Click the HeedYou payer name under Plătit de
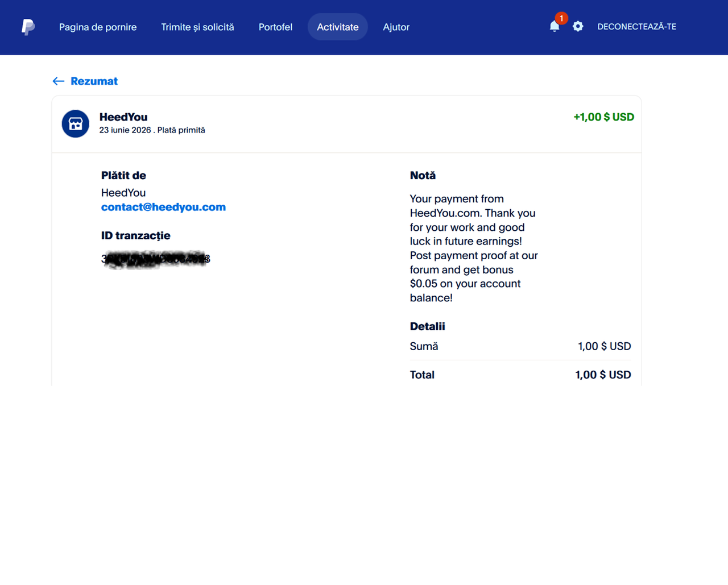728x585 pixels. coord(123,193)
